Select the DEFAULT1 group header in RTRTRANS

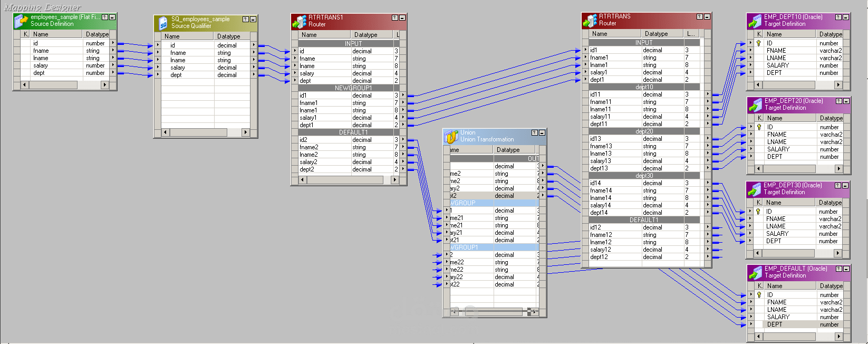pos(644,220)
